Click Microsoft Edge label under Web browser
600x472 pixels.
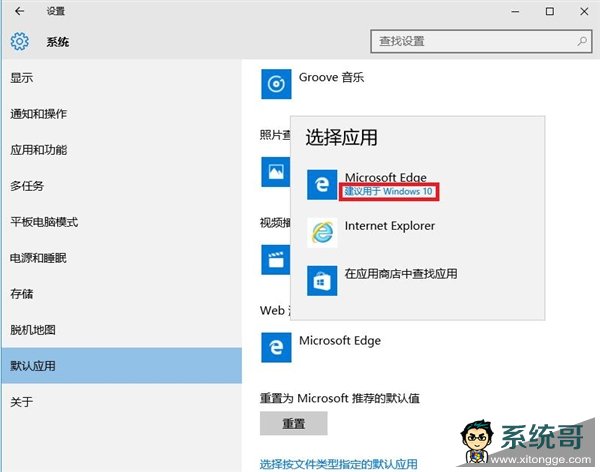click(340, 341)
